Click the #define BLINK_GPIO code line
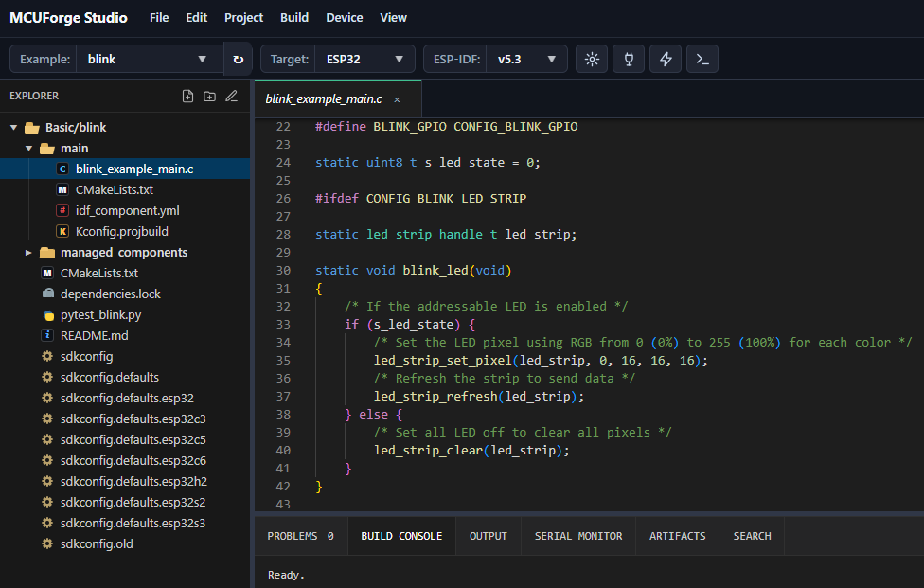The image size is (924, 588). (x=446, y=127)
